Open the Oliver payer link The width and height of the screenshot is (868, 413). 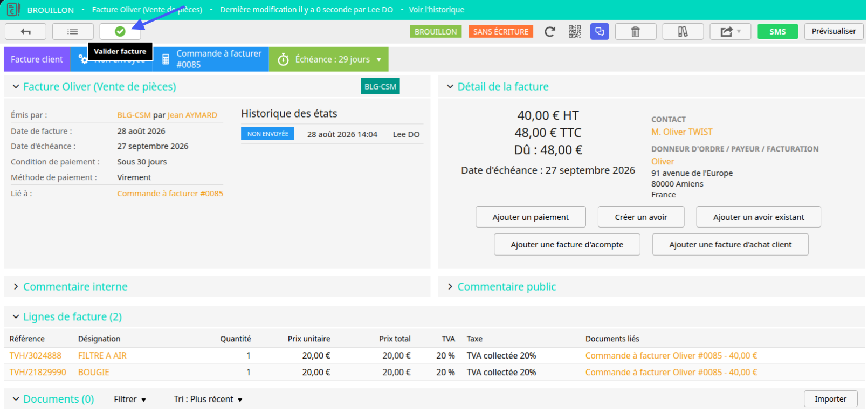coord(663,162)
